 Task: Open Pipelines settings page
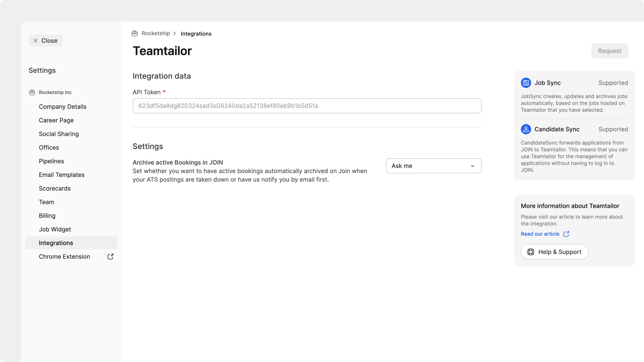(51, 161)
